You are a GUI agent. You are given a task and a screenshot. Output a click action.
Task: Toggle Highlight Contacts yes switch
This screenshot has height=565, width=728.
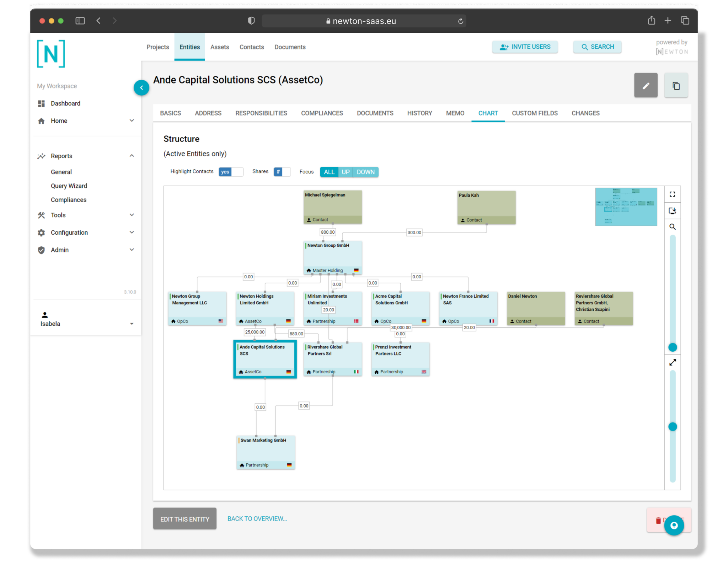(x=230, y=172)
